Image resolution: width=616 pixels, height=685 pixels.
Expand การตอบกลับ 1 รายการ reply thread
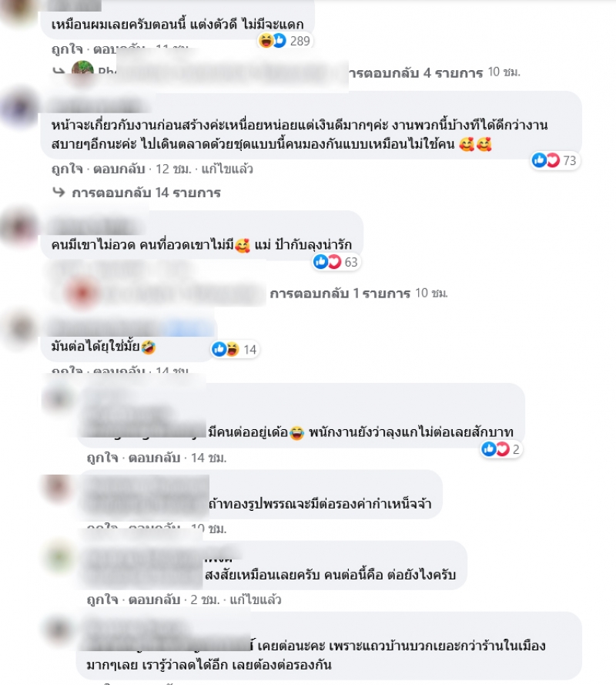(340, 293)
